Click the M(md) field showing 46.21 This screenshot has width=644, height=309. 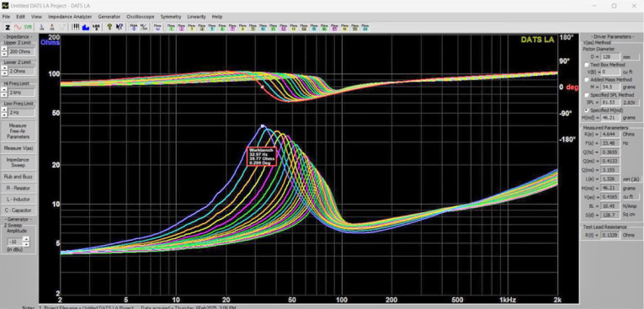coord(609,118)
